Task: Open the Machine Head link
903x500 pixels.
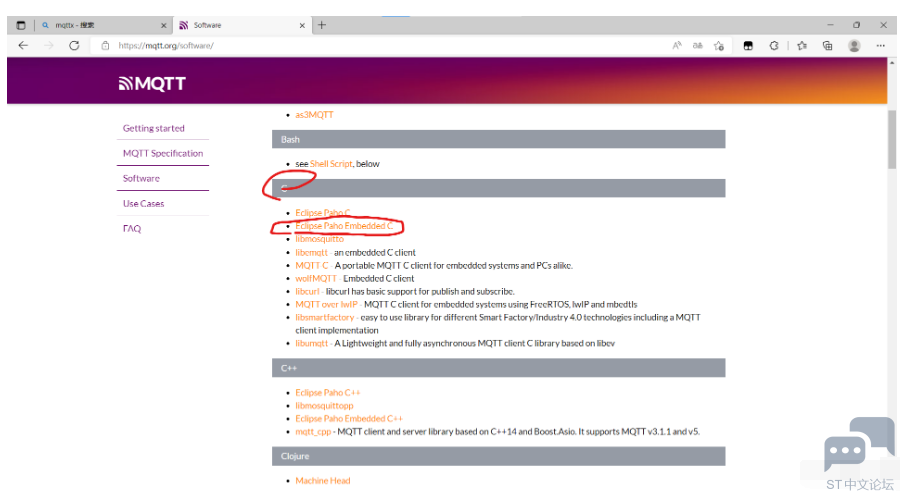Action: (x=322, y=480)
